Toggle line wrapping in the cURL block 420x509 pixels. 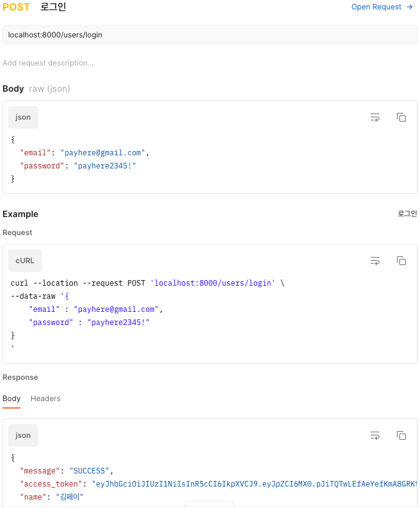[375, 261]
